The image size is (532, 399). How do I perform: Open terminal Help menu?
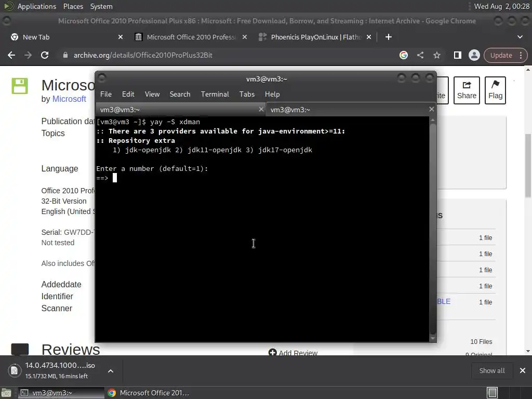272,95
